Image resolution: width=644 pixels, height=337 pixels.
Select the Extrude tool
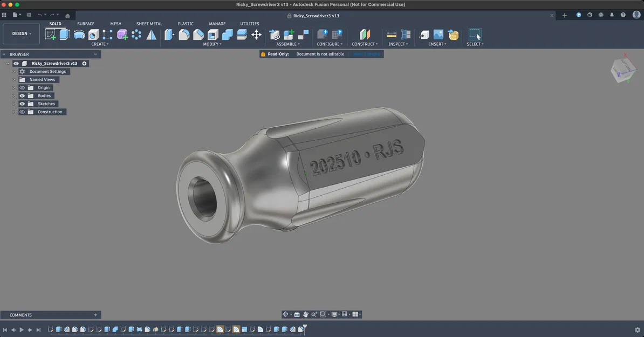(x=65, y=35)
